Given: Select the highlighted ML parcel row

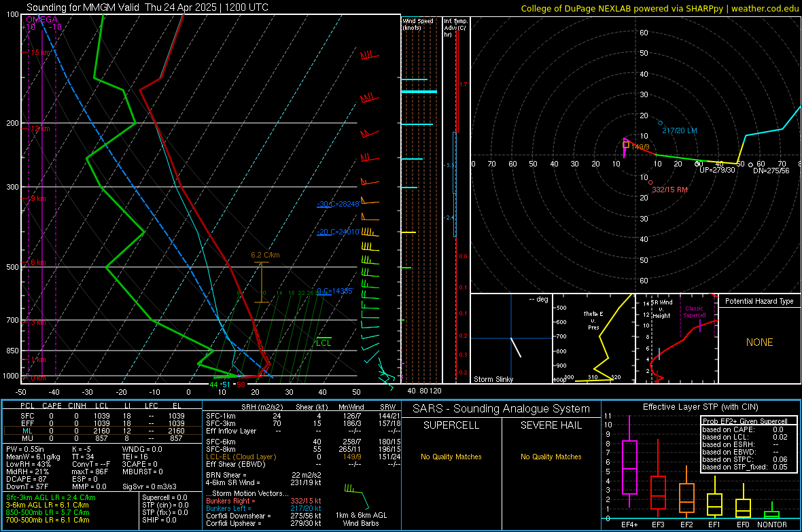Looking at the screenshot, I should tap(102, 431).
